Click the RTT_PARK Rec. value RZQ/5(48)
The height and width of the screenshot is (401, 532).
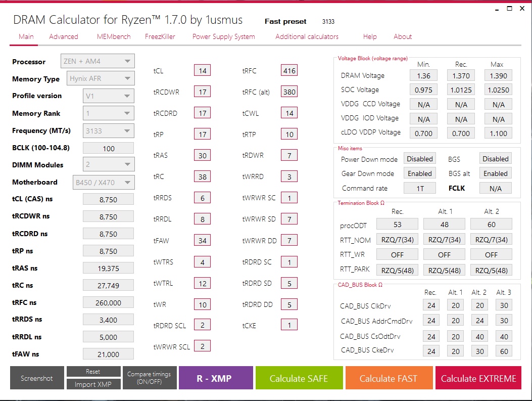pos(397,270)
